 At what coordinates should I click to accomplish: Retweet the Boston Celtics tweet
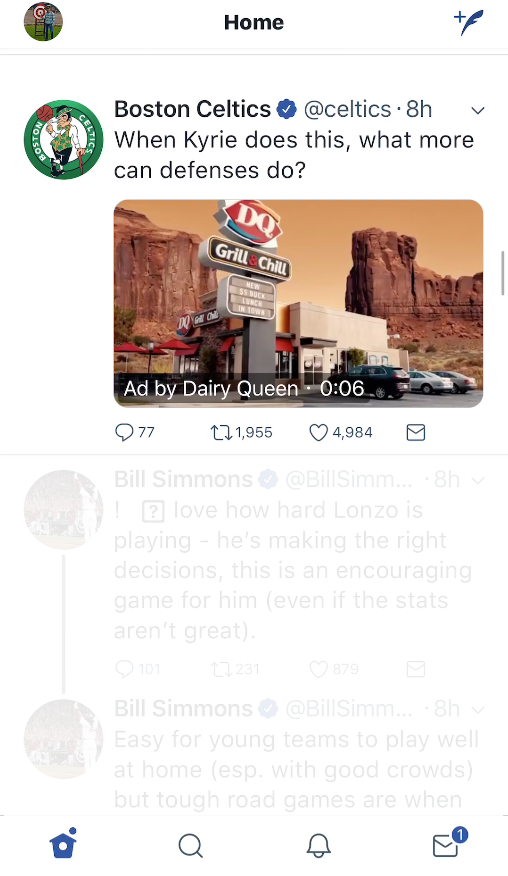click(221, 432)
